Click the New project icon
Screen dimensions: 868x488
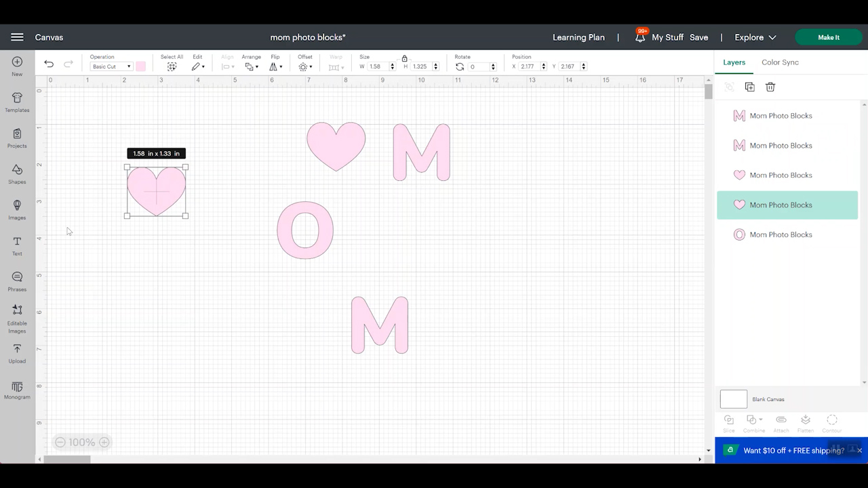(x=17, y=62)
